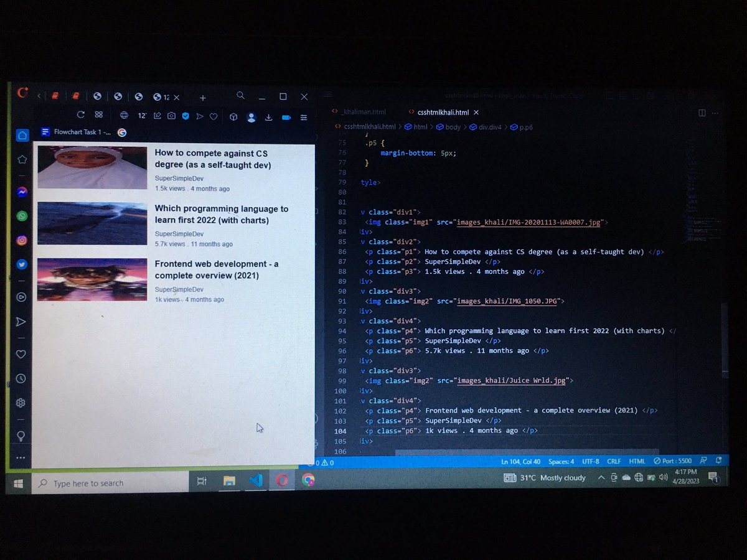The image size is (747, 560).
Task: Open the Player icon in sidebar
Action: click(21, 297)
